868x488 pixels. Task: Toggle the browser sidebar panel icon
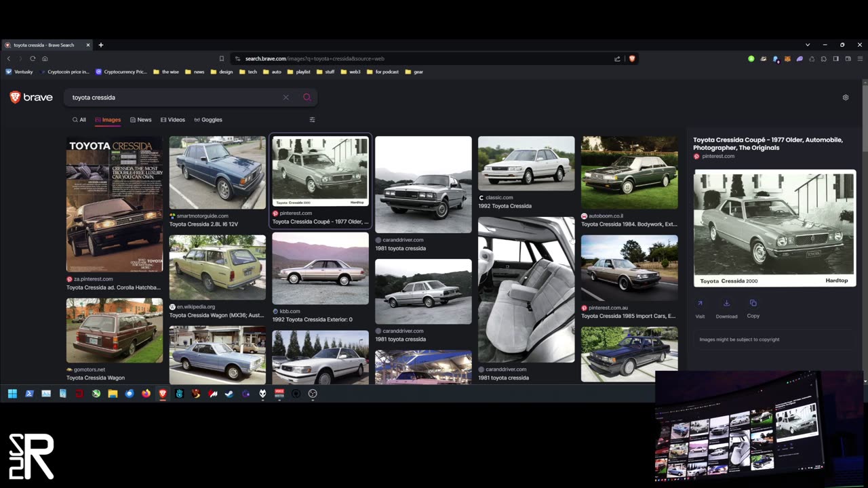tap(835, 59)
